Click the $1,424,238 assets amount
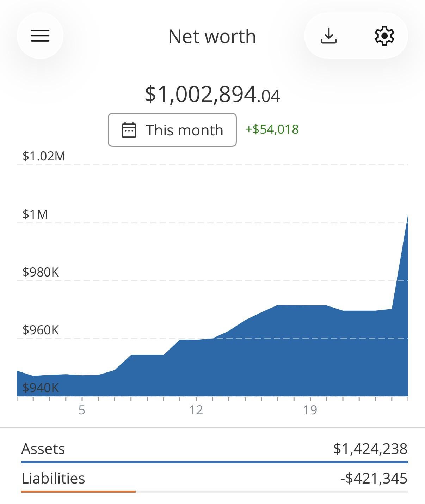Screen dimensions: 425x504 tap(370, 449)
